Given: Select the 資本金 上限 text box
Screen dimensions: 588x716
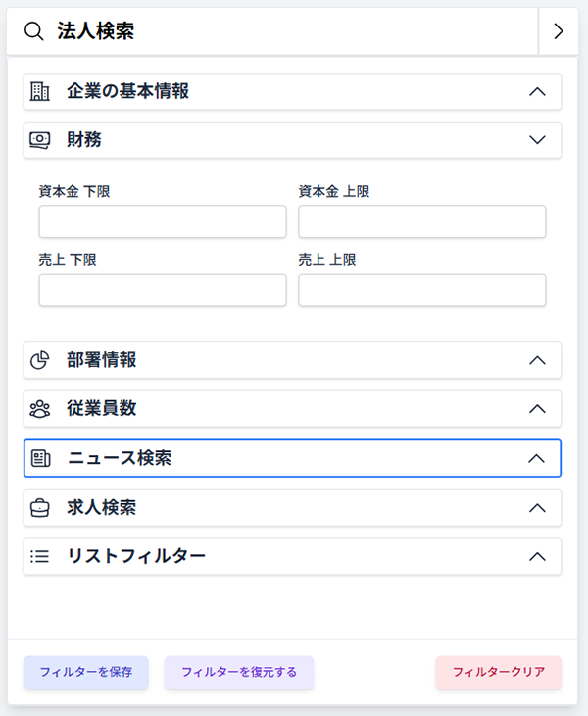Looking at the screenshot, I should (421, 222).
